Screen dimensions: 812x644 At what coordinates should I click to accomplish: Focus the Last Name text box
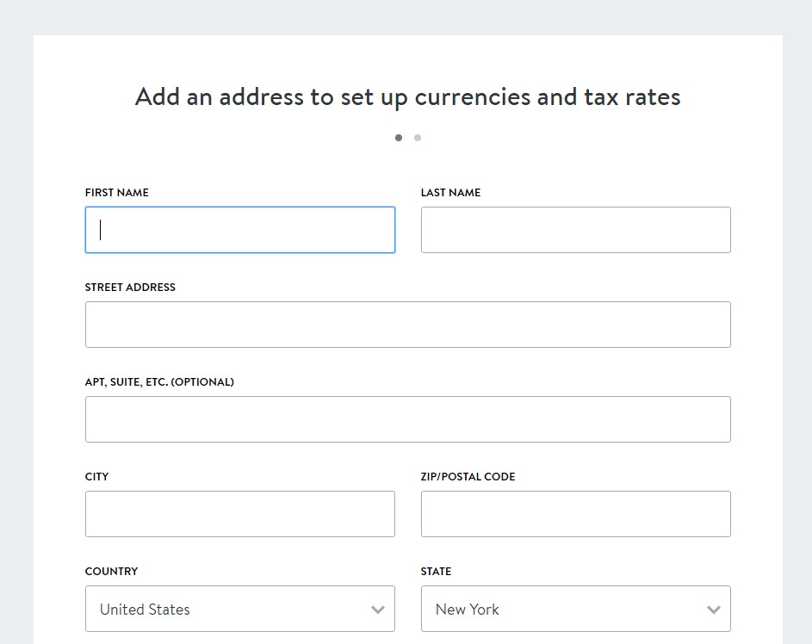(576, 230)
